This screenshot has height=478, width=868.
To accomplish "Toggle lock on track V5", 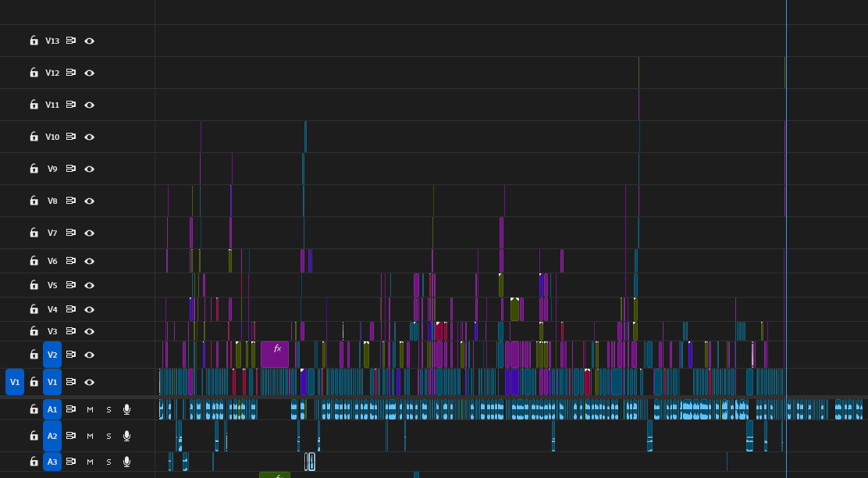I will (x=34, y=285).
